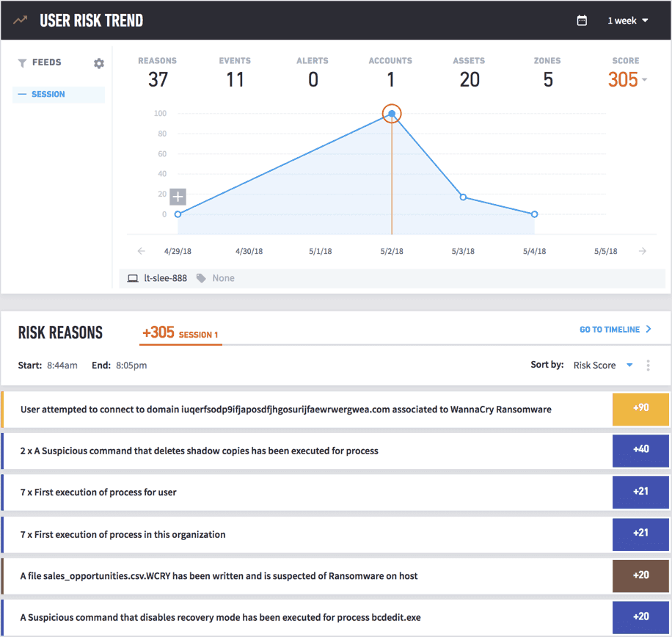Viewport: 672px width, 637px height.
Task: Click the asset name lt-slee-888
Action: 165,278
